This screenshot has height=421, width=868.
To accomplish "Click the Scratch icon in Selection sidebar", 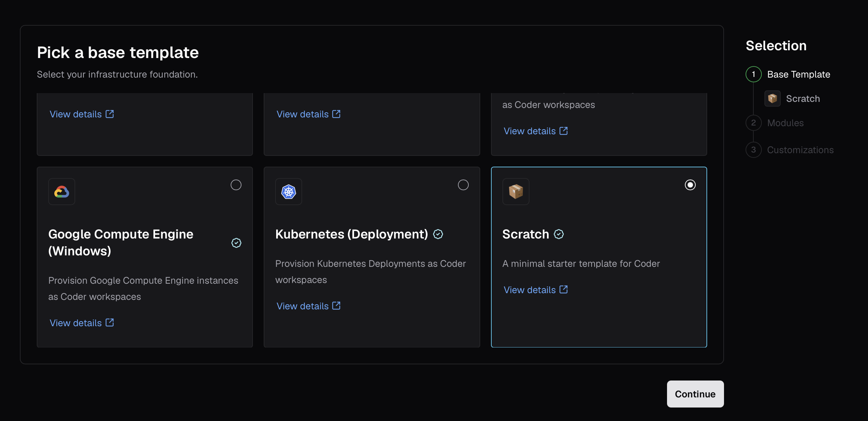I will coord(773,99).
